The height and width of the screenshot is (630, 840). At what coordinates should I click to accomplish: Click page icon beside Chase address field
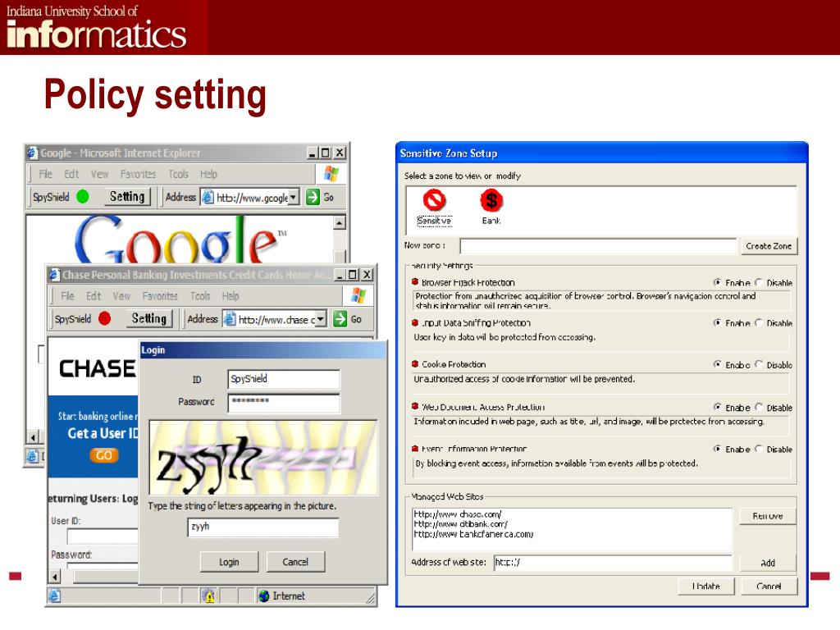pos(230,319)
